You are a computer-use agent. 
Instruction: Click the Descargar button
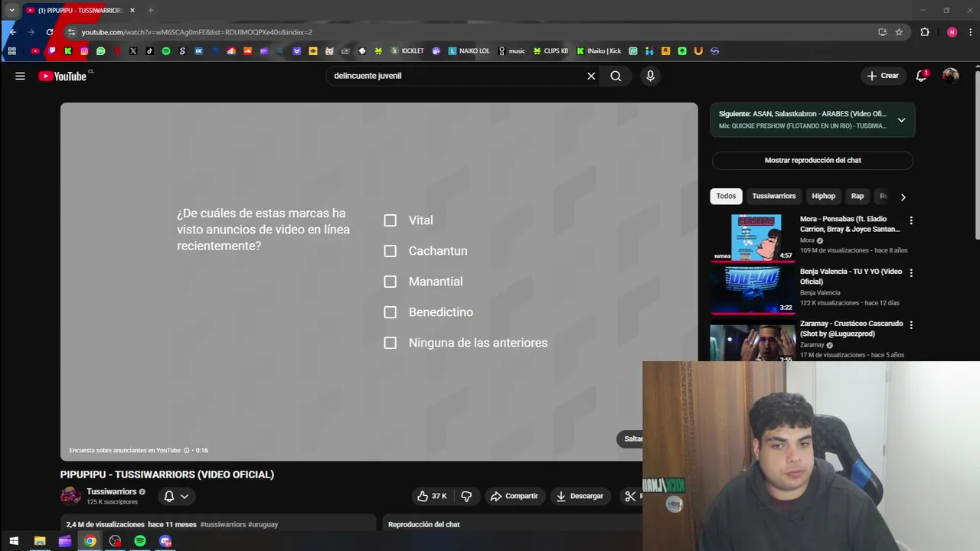coord(580,496)
